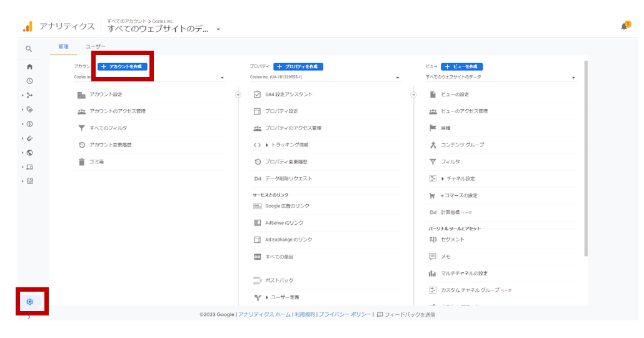This screenshot has height=338, width=644.
Task: Click the ビューを作成 button
Action: [x=461, y=66]
